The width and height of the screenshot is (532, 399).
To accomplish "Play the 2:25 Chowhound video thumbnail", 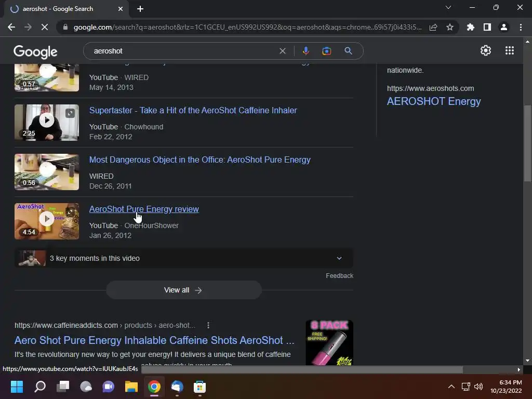I will click(47, 123).
